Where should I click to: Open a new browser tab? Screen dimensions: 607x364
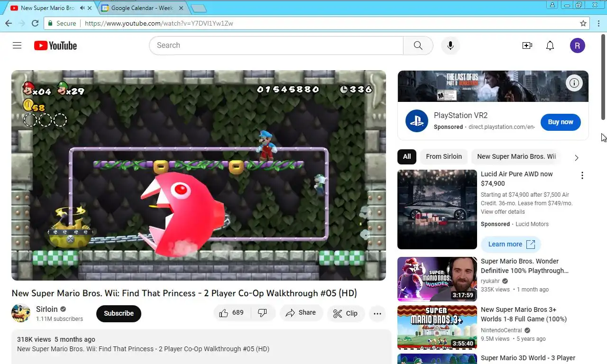pyautogui.click(x=198, y=8)
